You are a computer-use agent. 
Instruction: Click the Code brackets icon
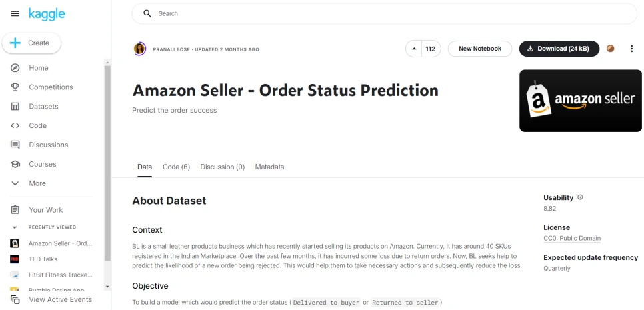[x=15, y=125]
